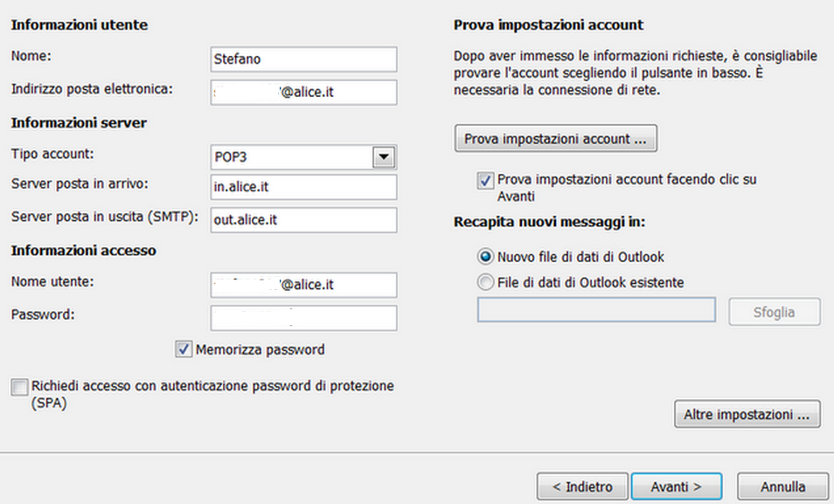Viewport: 834px width, 504px height.
Task: Click the Nome utente input field
Action: point(303,285)
